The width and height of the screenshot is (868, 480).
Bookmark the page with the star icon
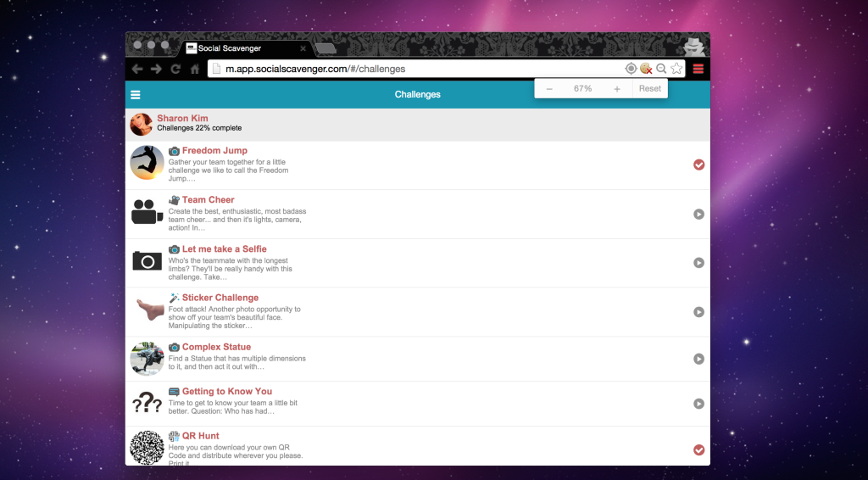[676, 69]
